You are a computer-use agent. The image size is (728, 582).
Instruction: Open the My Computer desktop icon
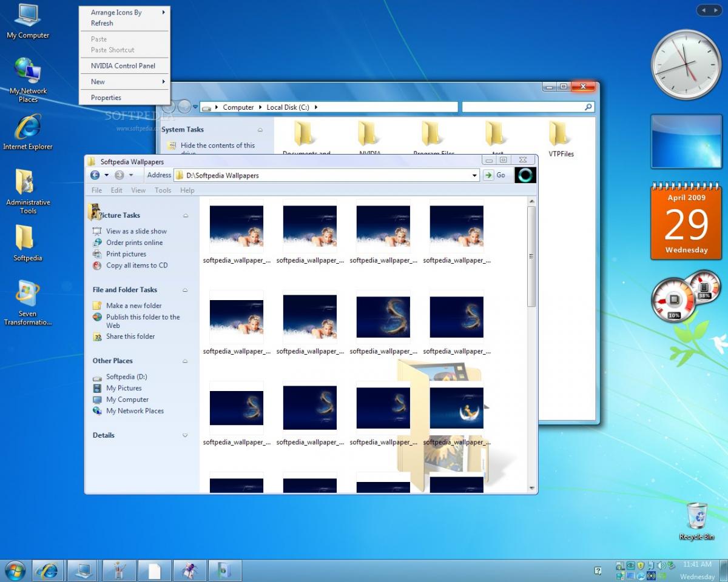click(28, 21)
